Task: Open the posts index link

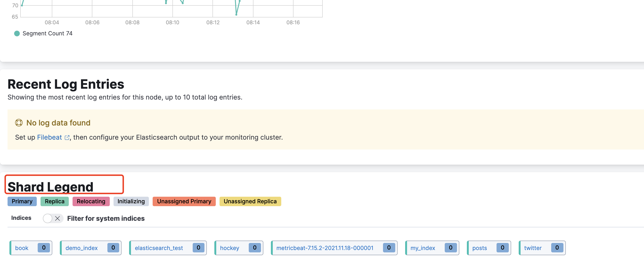Action: click(x=479, y=248)
